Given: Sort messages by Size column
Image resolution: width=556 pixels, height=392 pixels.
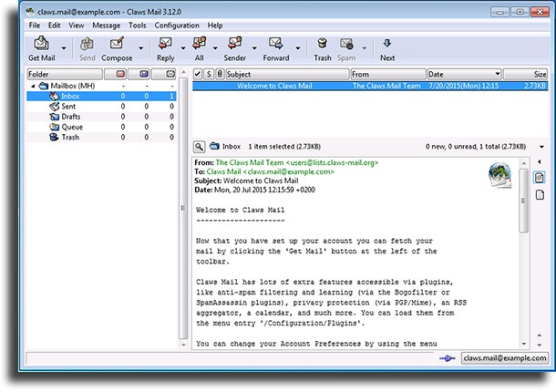Looking at the screenshot, I should click(x=526, y=74).
